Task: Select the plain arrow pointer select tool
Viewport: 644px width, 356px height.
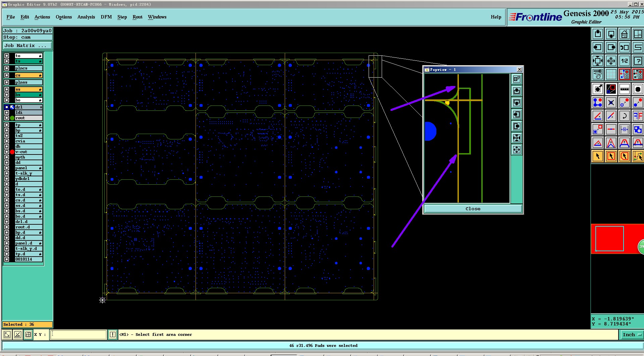Action: point(598,156)
